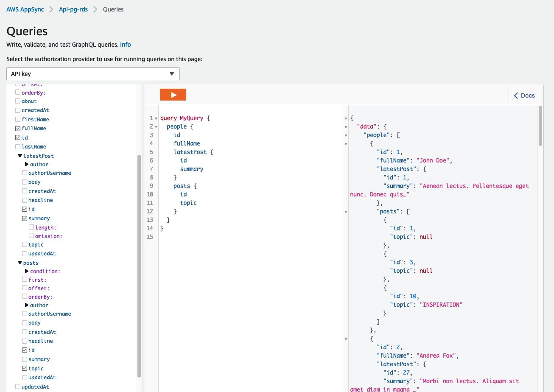
Task: Uncheck the fullName field
Action: 18,128
